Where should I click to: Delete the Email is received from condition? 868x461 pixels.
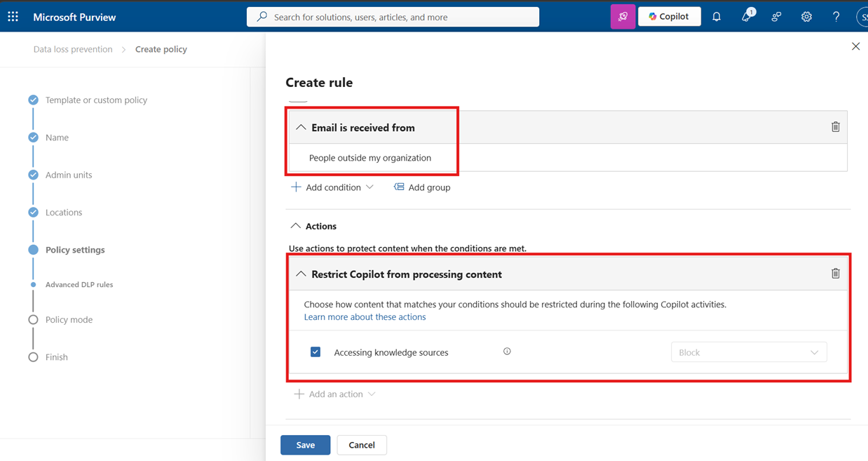pos(835,127)
